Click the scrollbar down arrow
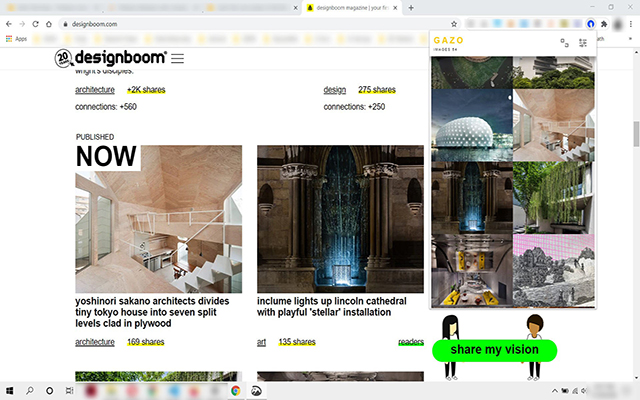Viewport: 640px width, 400px height. [x=636, y=378]
